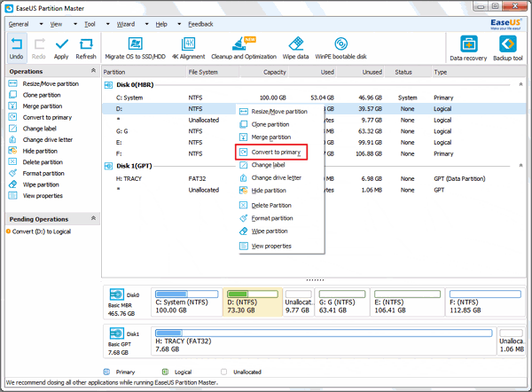
Task: Choose Merge partition in context menu
Action: click(x=265, y=137)
